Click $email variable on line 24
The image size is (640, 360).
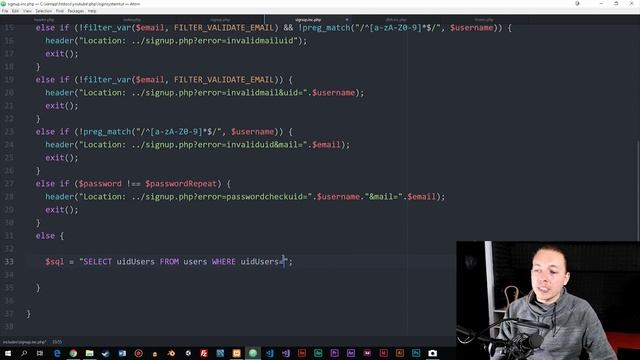326,144
